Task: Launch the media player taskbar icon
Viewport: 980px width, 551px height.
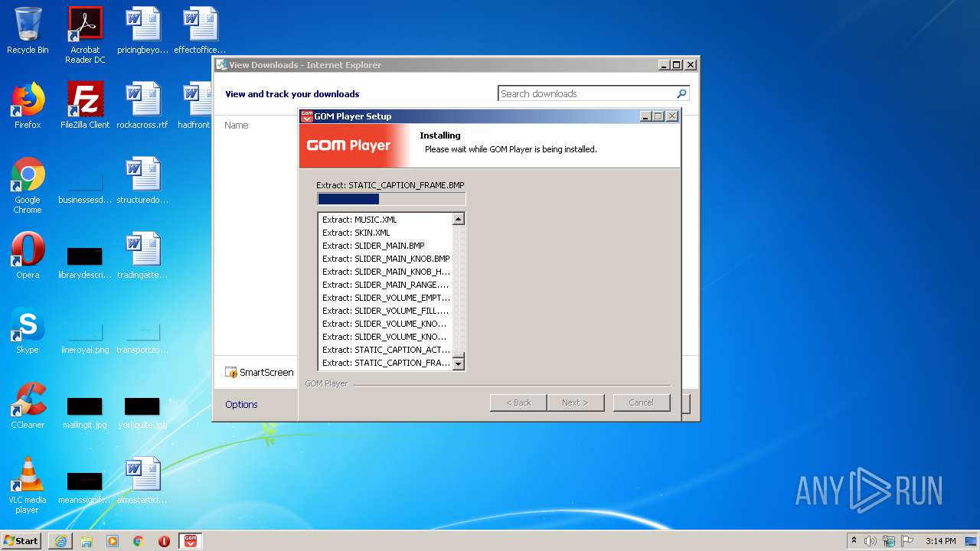Action: pos(113,541)
